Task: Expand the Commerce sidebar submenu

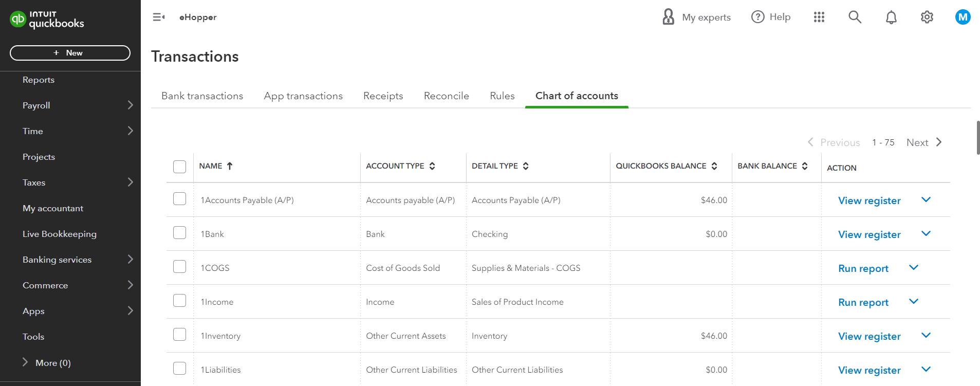Action: click(130, 285)
